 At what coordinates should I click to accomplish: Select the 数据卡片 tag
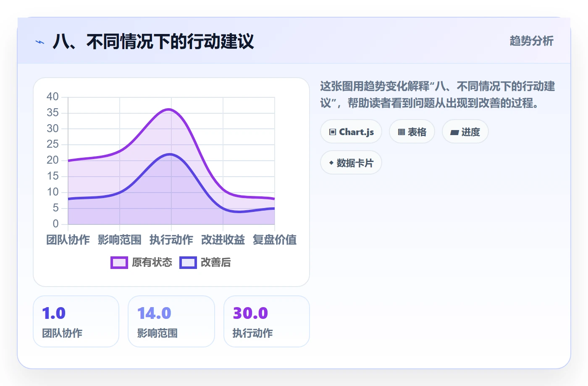pyautogui.click(x=351, y=163)
